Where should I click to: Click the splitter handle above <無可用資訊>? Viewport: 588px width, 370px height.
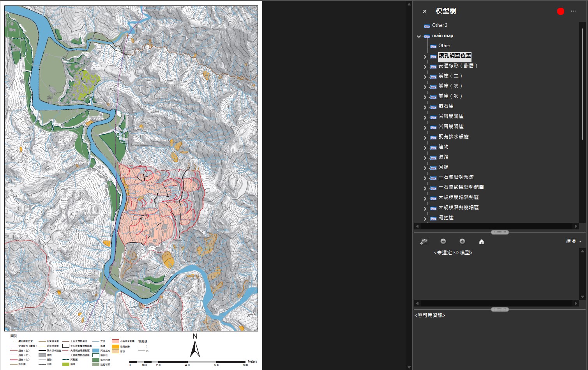pos(500,310)
